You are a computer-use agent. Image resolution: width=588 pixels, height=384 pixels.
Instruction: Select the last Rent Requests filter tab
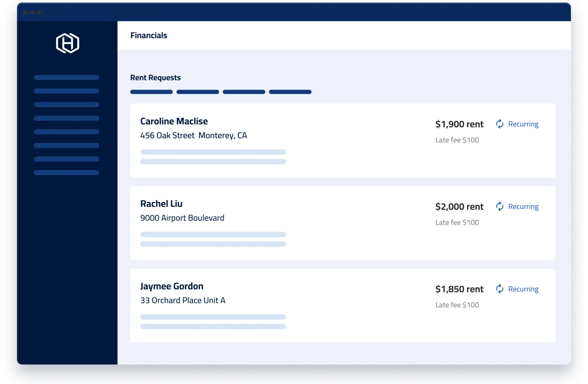[290, 92]
